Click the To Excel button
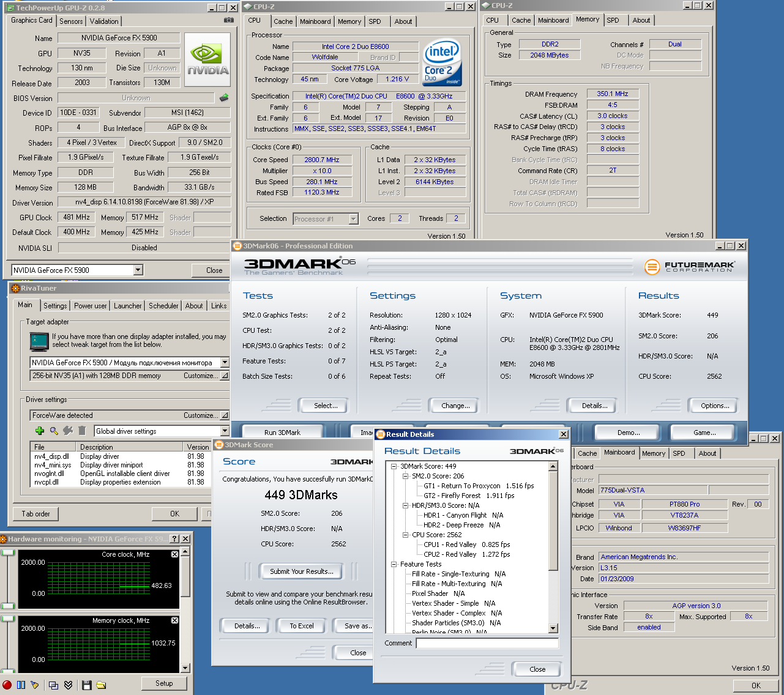This screenshot has width=784, height=695. [x=302, y=626]
